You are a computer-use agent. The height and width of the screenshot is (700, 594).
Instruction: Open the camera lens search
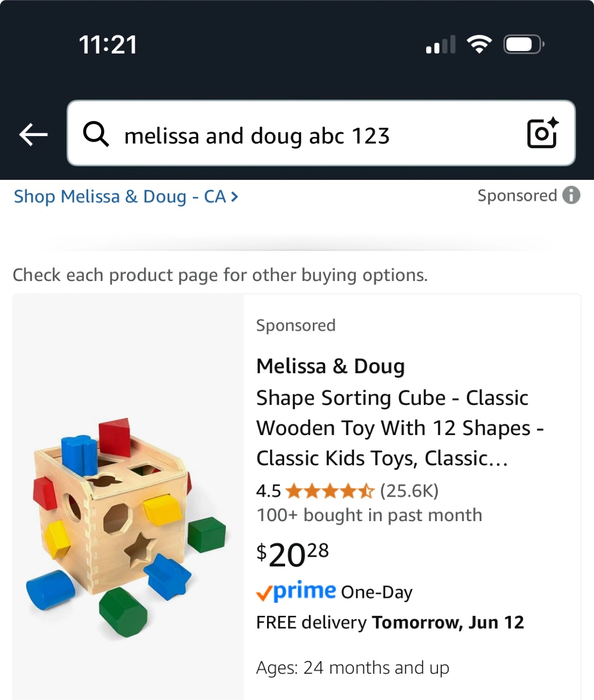pos(542,133)
